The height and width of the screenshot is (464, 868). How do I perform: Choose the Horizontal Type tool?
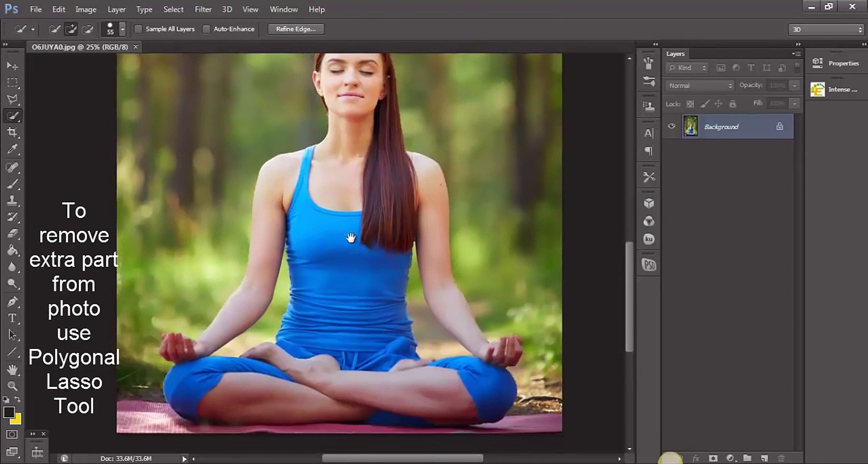[x=12, y=318]
